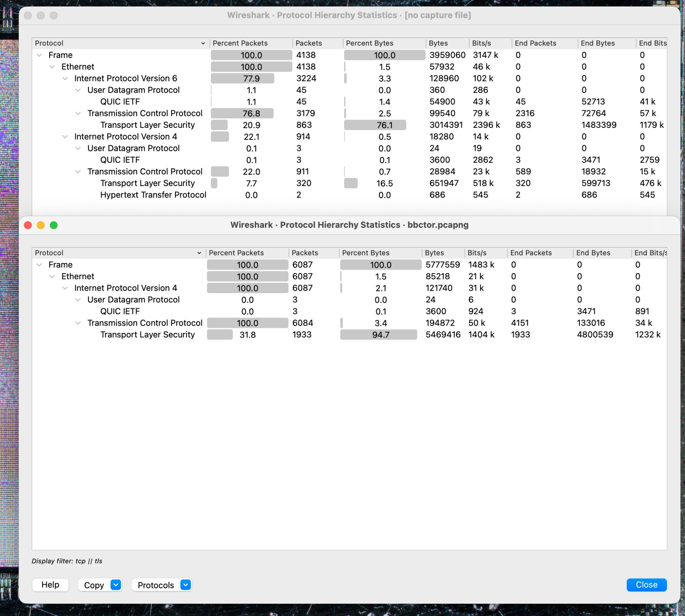Collapse the Frame row in bbctor.pcapng window
This screenshot has width=685, height=616.
coord(39,265)
